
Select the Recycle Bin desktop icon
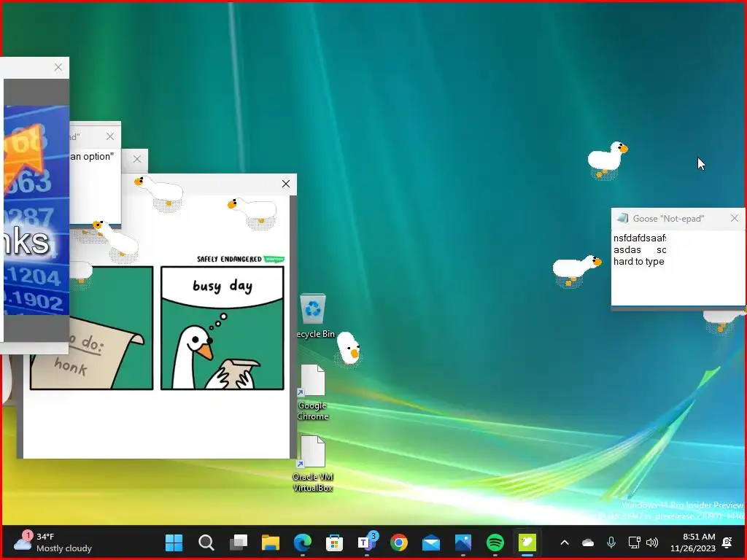coord(313,316)
